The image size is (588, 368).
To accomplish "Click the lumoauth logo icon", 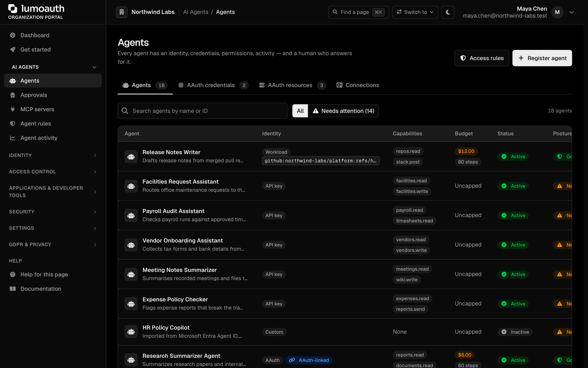I will click(x=13, y=9).
